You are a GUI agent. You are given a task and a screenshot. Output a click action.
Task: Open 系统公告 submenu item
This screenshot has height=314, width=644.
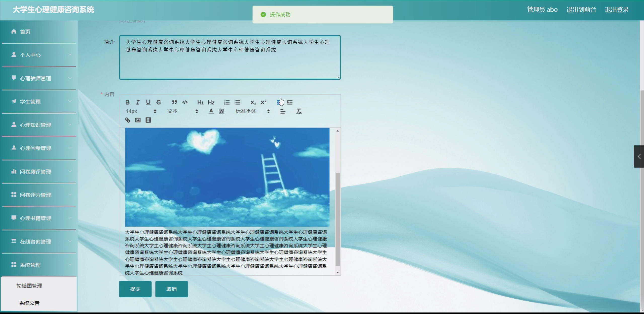tap(29, 303)
